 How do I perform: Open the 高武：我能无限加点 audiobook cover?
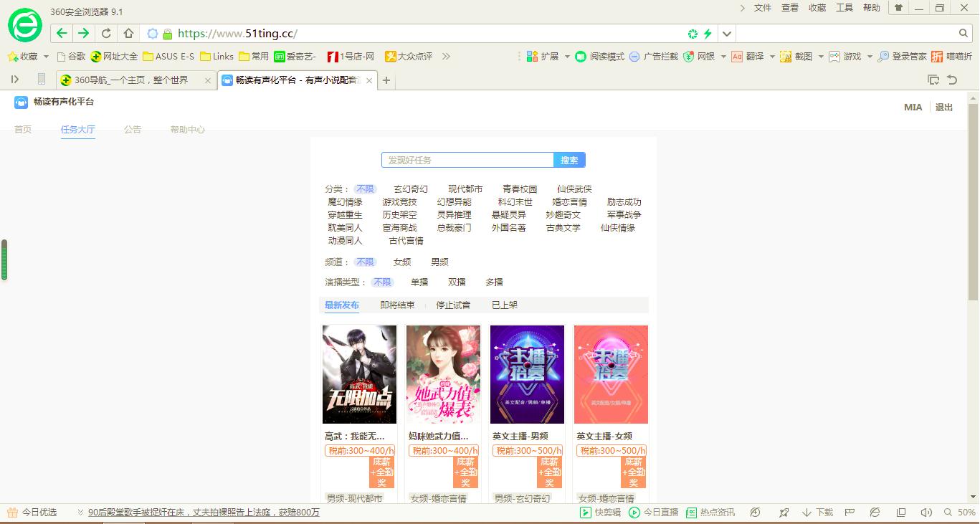tap(358, 374)
